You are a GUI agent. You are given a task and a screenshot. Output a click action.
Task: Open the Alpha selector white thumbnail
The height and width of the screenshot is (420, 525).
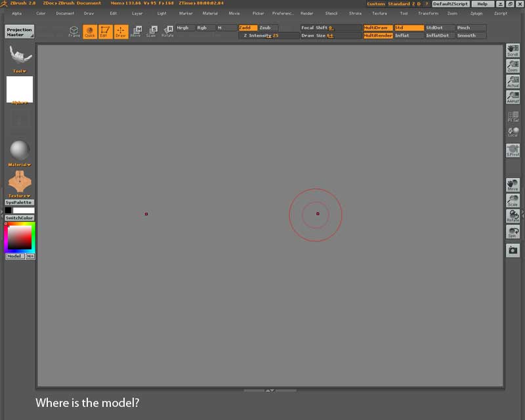click(20, 89)
